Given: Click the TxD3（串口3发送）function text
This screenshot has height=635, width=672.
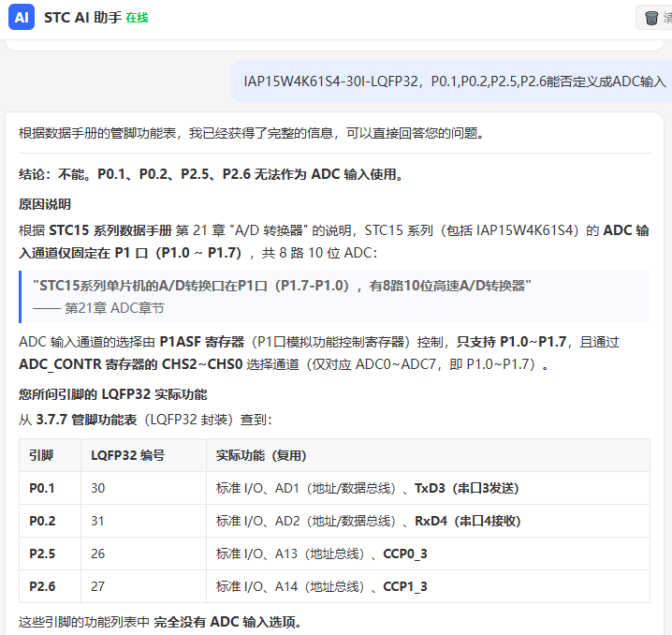Looking at the screenshot, I should pos(467,488).
